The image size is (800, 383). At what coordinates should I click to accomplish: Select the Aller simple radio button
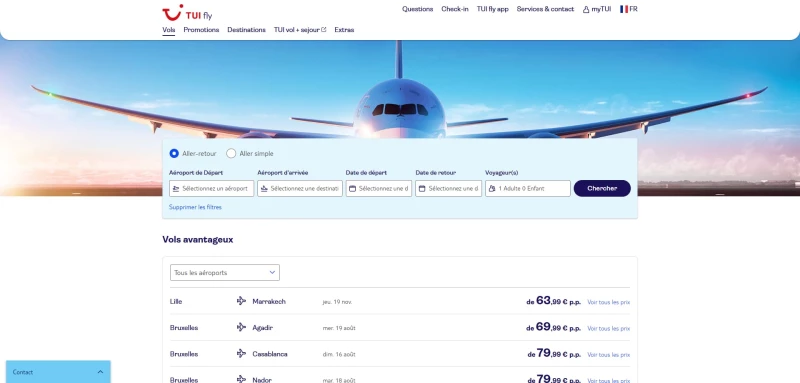(231, 154)
